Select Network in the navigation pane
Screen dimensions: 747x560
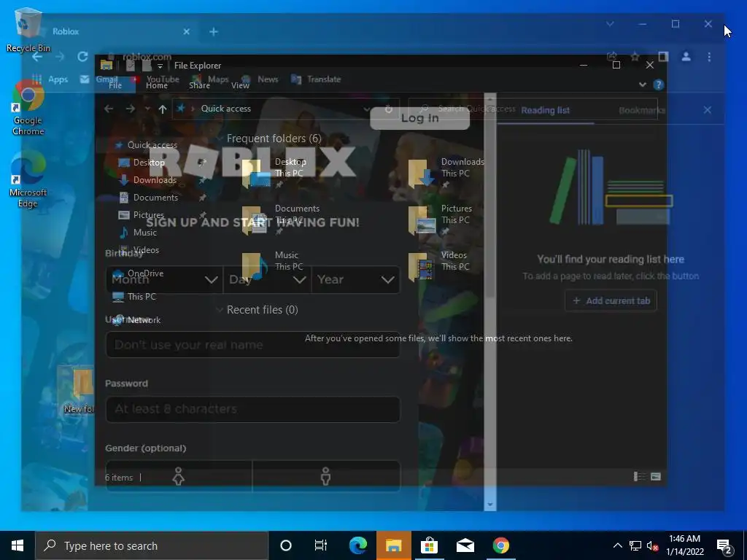[144, 320]
